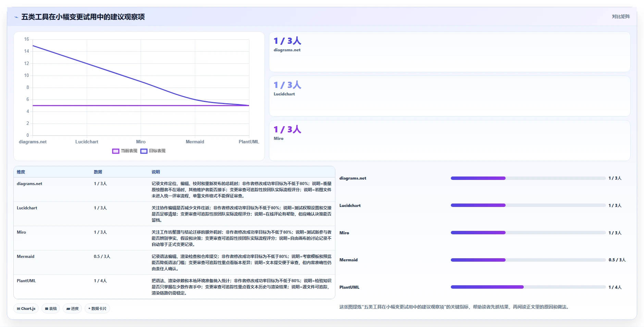Image resolution: width=644 pixels, height=327 pixels.
Task: Click 0.5 / 3人 value beside Mermaid progress
Action: [617, 260]
